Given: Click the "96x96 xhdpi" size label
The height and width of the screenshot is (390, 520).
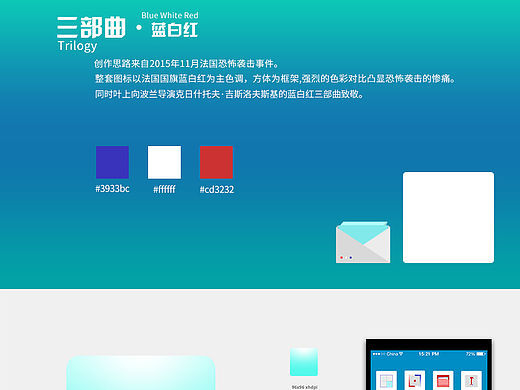Looking at the screenshot, I should tap(304, 387).
